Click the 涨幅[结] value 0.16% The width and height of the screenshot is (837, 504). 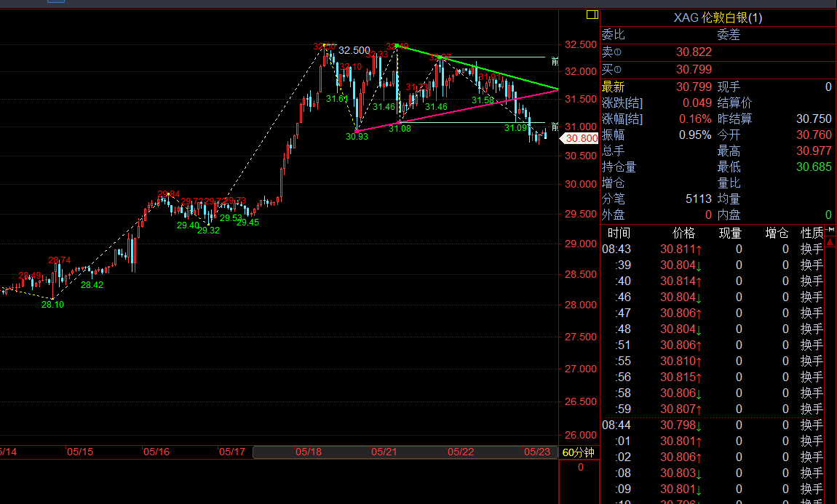tap(695, 119)
